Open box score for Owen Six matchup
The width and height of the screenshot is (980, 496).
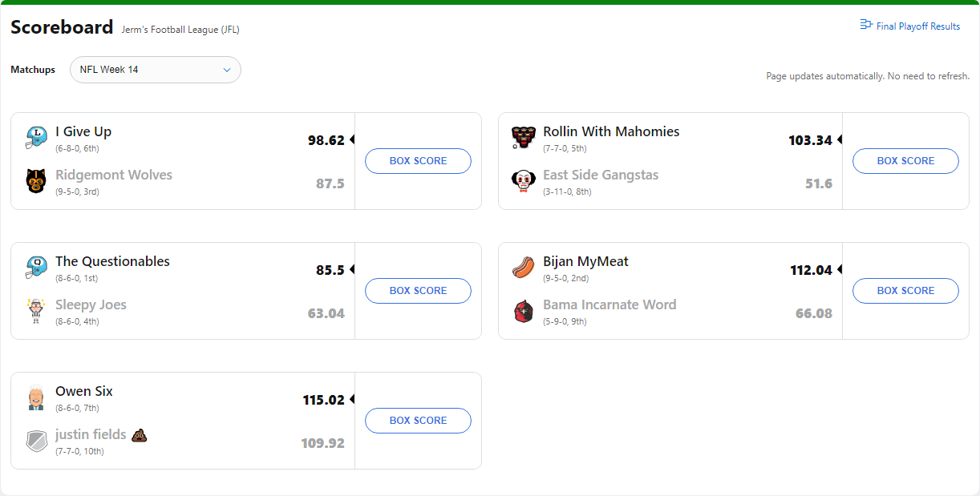coord(418,421)
